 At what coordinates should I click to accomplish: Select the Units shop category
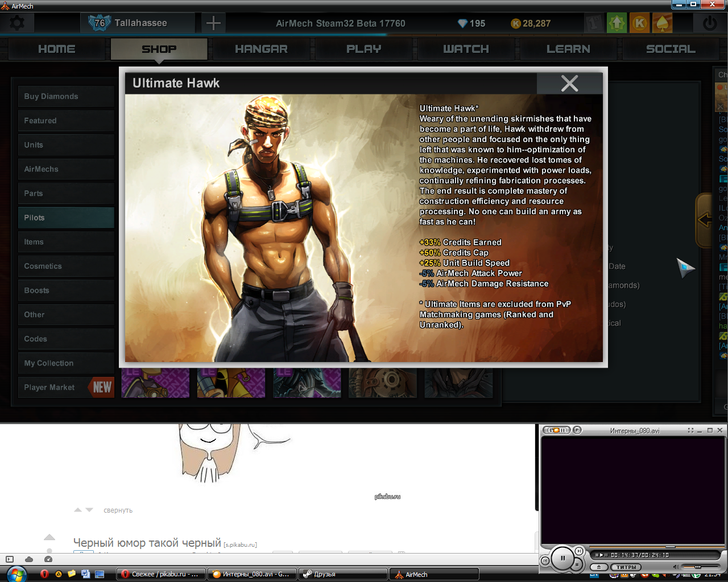[x=66, y=145]
